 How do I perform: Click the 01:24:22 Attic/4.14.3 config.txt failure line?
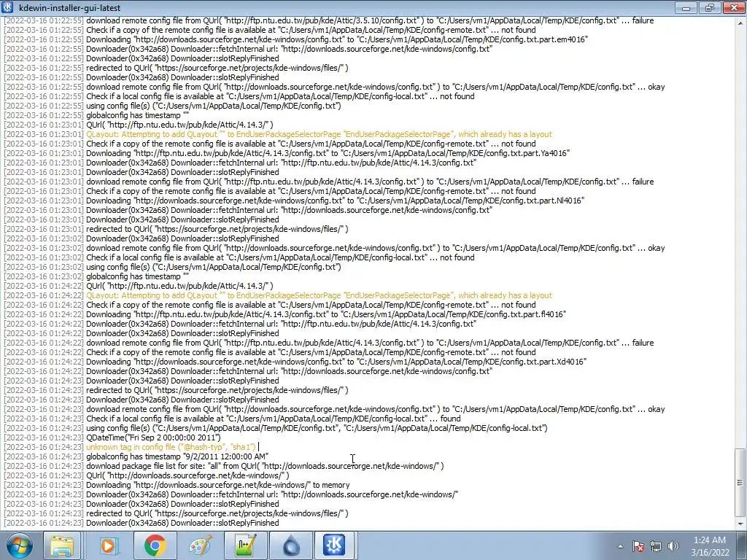coord(329,343)
